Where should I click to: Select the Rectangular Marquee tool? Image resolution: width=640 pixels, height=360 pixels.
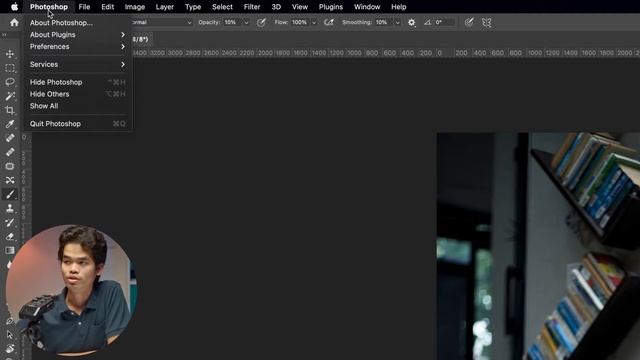tap(10, 68)
